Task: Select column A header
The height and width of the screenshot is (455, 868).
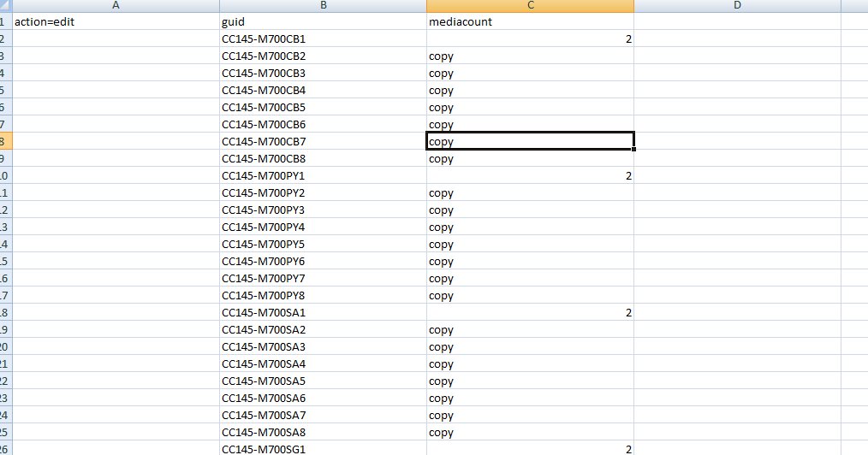Action: 116,5
